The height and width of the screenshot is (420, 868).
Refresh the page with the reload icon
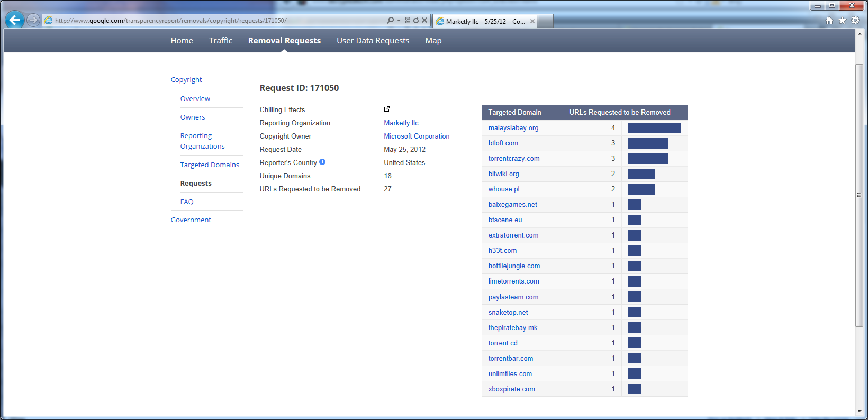(x=416, y=21)
